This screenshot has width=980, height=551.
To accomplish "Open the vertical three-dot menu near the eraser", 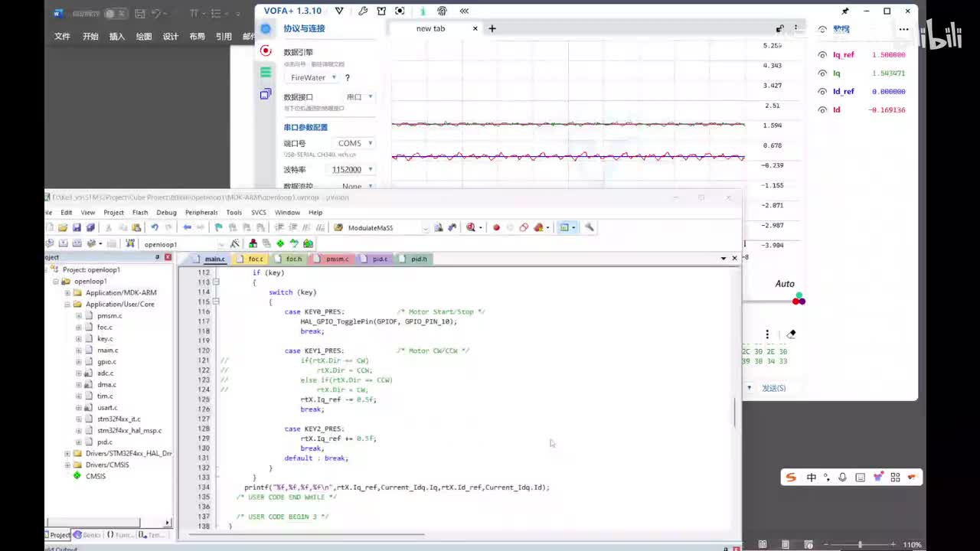I will click(x=767, y=334).
